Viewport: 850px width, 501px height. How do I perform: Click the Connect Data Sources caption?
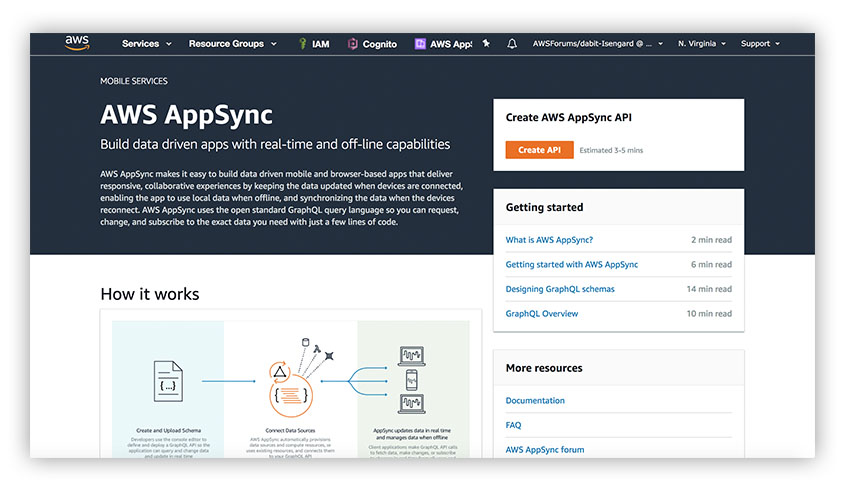290,431
